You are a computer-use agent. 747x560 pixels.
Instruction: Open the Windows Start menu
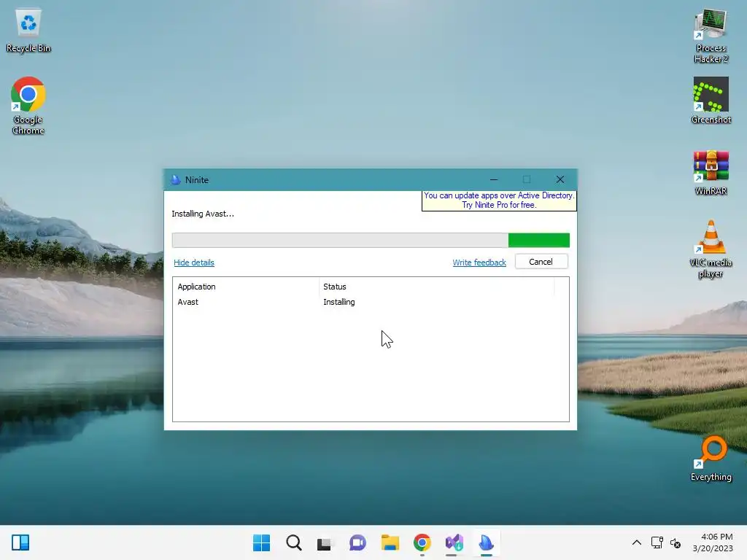point(262,542)
